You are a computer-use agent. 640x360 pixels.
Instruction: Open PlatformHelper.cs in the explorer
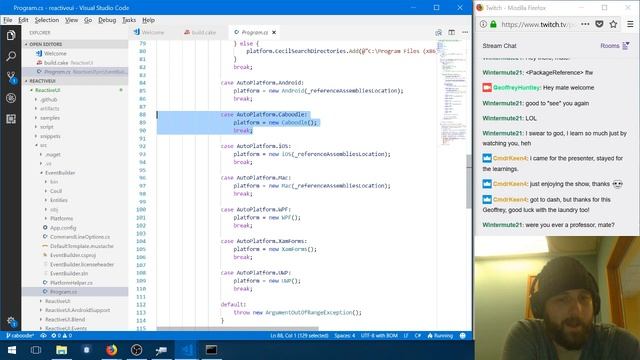pos(71,282)
